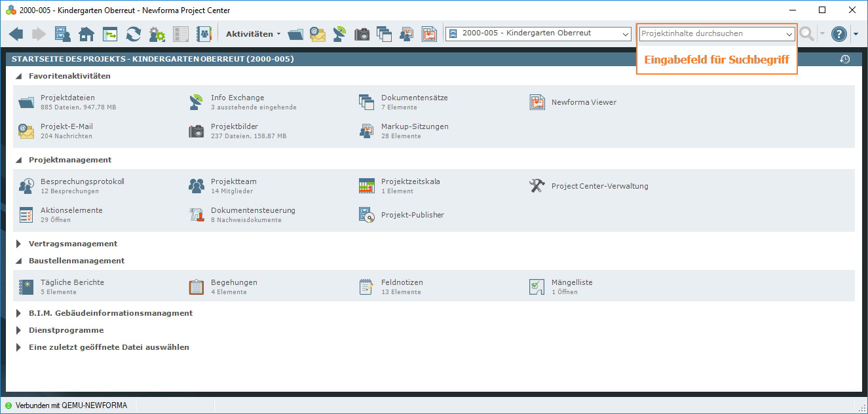868x414 pixels.
Task: Expand Eine zuletzt geöffnete Datei auswählen
Action: [x=18, y=347]
